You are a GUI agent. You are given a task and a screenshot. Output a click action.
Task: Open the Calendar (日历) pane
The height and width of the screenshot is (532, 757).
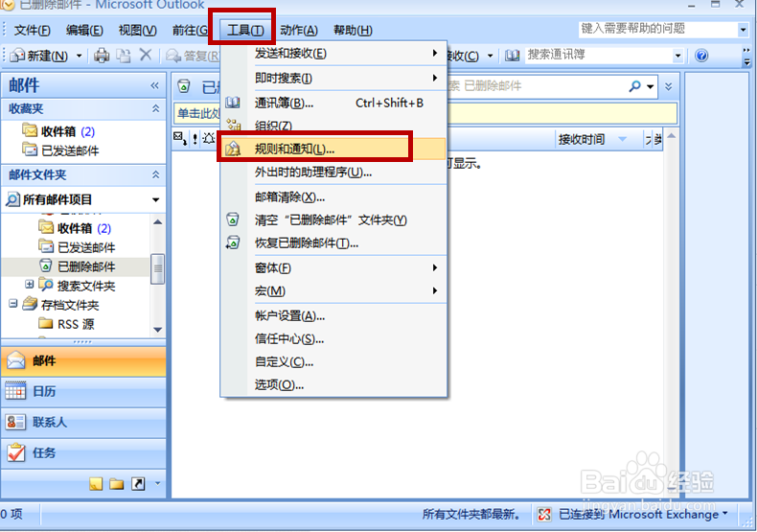(83, 391)
